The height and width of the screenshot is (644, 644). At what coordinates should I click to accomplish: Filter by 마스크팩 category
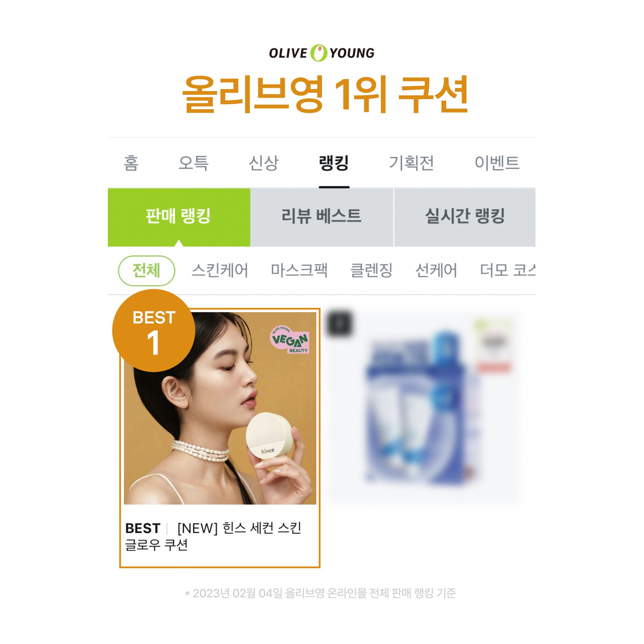pos(299,271)
